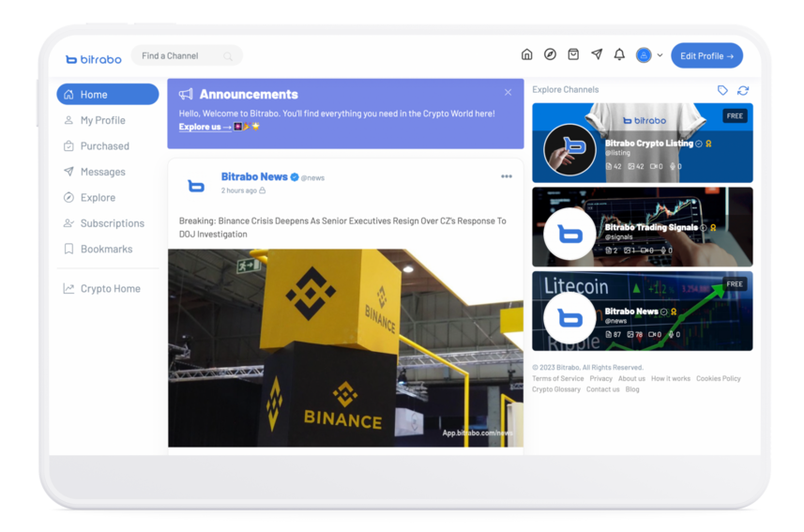The height and width of the screenshot is (532, 804).
Task: Follow the Explore us link
Action: 205,127
